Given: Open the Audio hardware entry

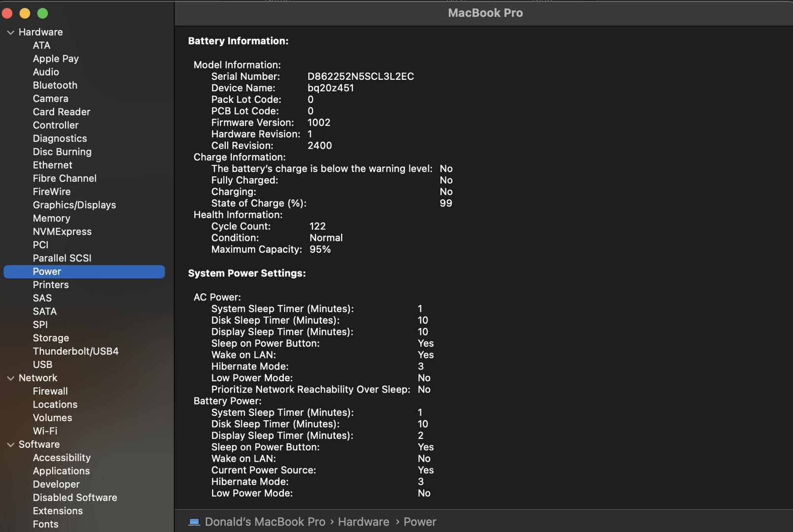Looking at the screenshot, I should point(46,72).
